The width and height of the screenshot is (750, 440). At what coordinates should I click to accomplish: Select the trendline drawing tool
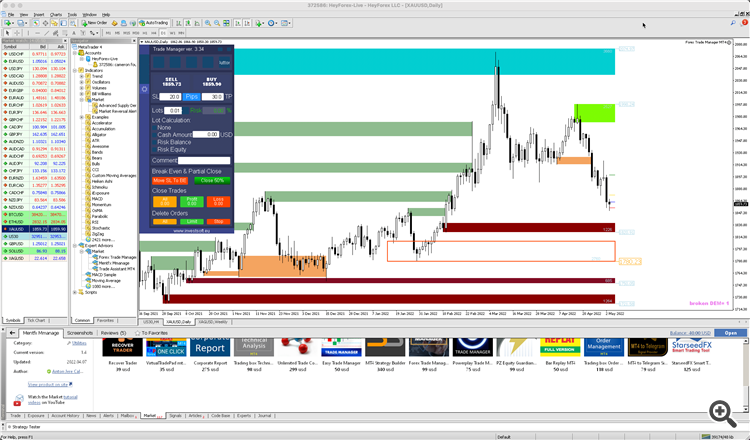click(x=46, y=33)
